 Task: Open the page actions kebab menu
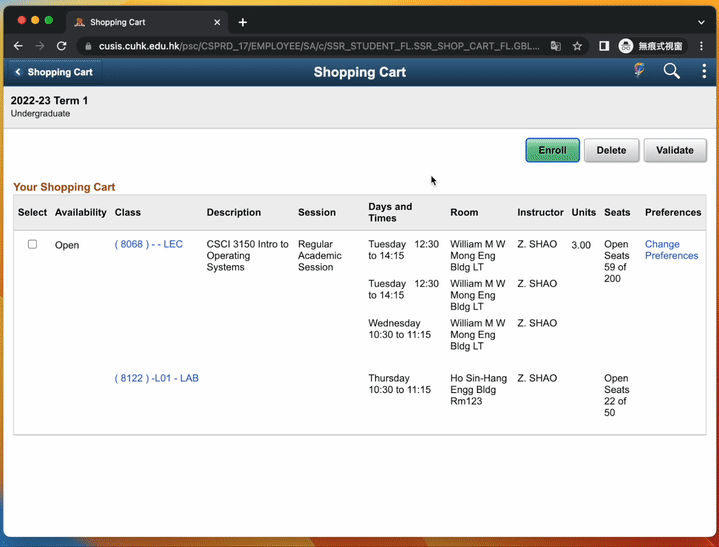[x=704, y=71]
